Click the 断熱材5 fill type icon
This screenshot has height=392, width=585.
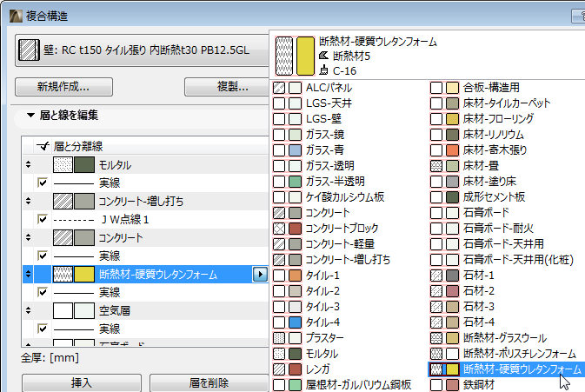click(x=323, y=56)
